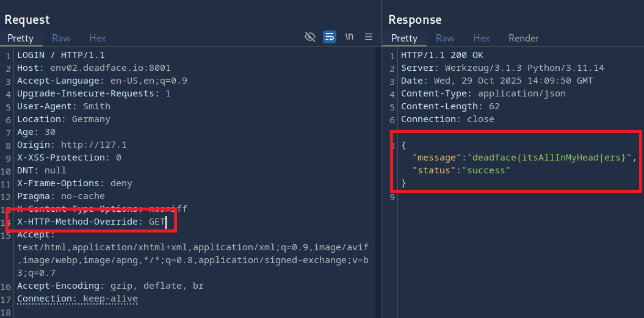Switch to the Request Hex tab

[98, 38]
